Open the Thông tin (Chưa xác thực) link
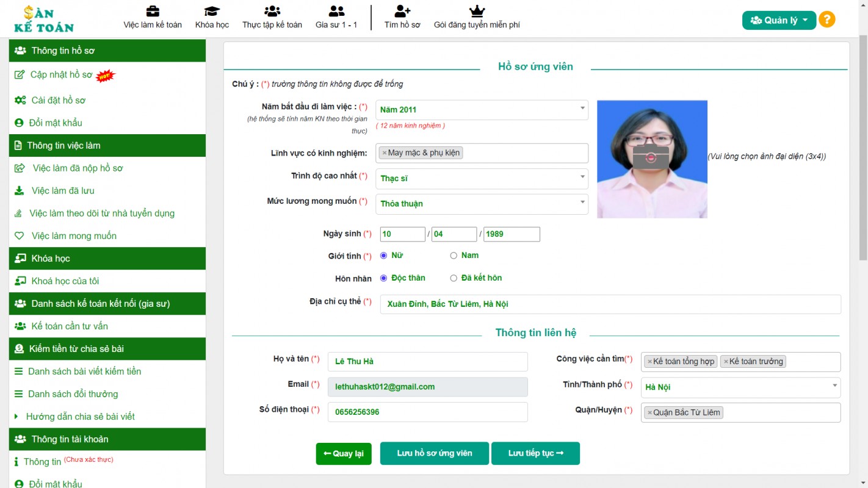The height and width of the screenshot is (488, 868). (x=68, y=461)
